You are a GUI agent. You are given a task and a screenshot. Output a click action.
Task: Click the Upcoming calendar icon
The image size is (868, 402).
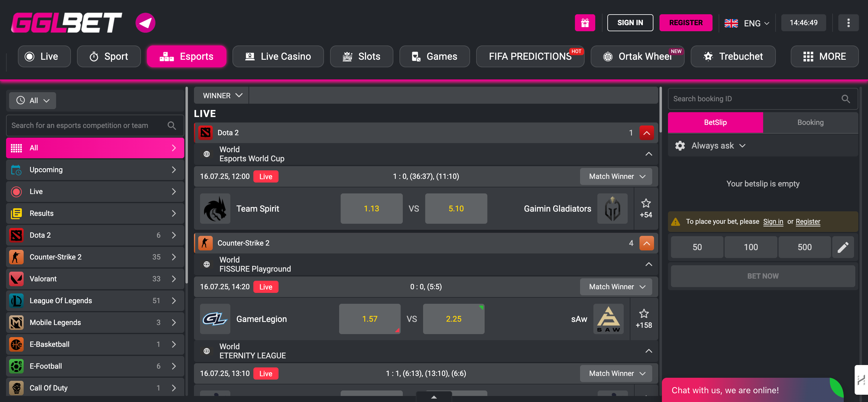16,170
